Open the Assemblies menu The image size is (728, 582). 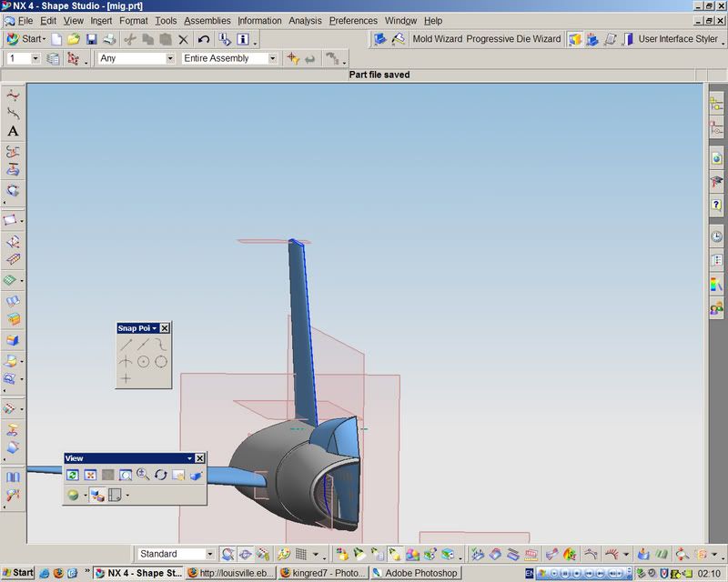coord(207,20)
